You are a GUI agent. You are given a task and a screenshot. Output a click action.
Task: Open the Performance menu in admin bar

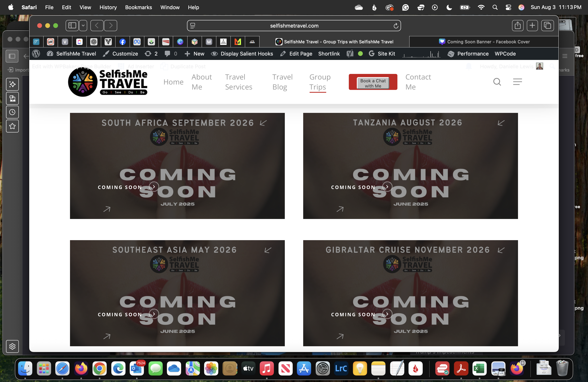[468, 54]
